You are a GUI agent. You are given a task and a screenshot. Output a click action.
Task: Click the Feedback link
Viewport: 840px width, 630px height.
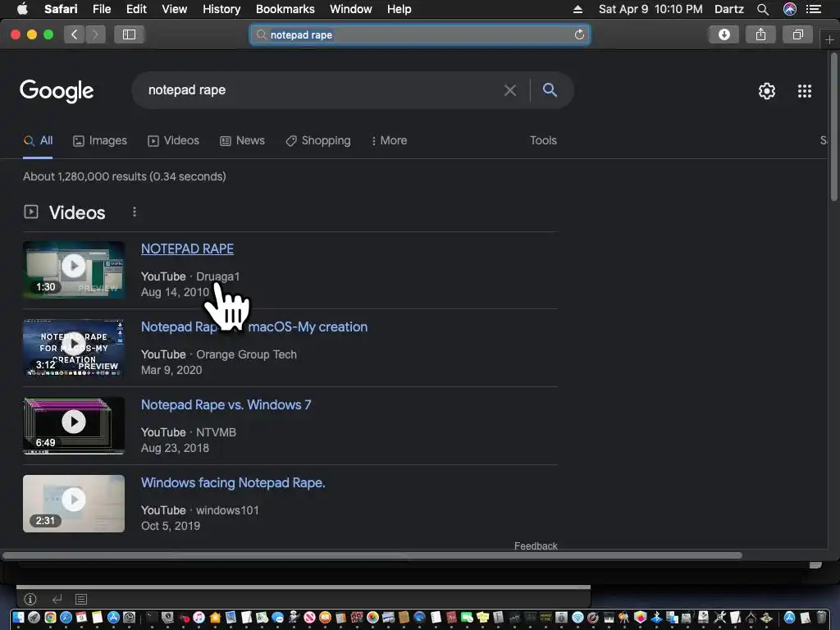(536, 546)
